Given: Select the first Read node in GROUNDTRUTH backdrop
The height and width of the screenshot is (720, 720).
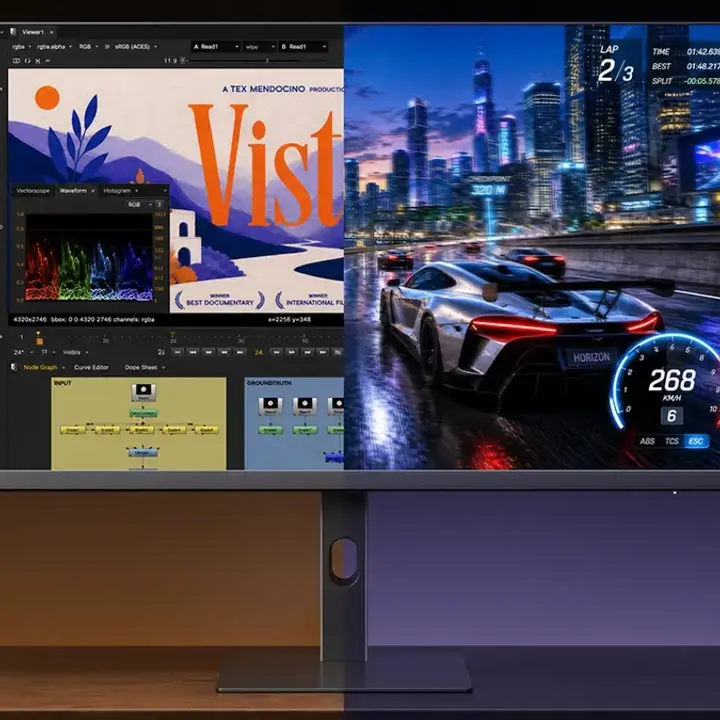Looking at the screenshot, I should tap(270, 406).
